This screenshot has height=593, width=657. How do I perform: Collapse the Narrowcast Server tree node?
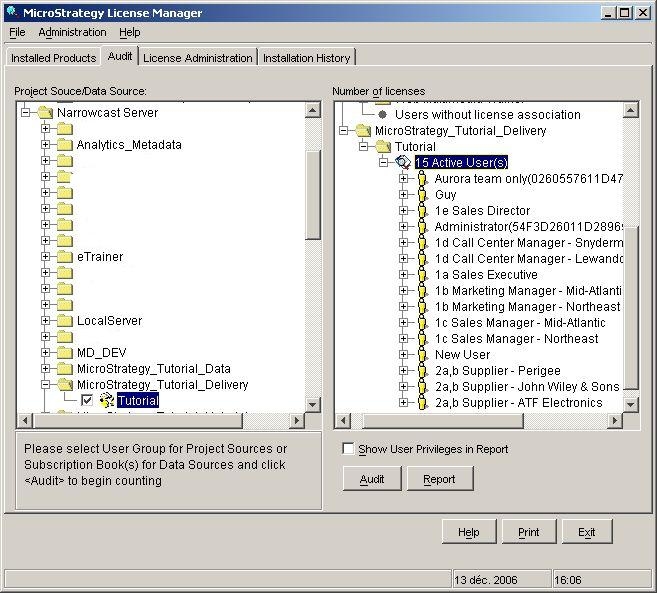coord(26,113)
